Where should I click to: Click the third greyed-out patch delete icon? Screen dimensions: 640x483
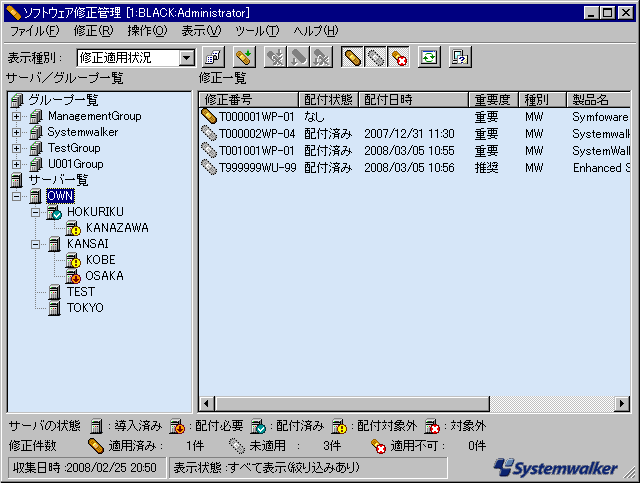tap(321, 57)
